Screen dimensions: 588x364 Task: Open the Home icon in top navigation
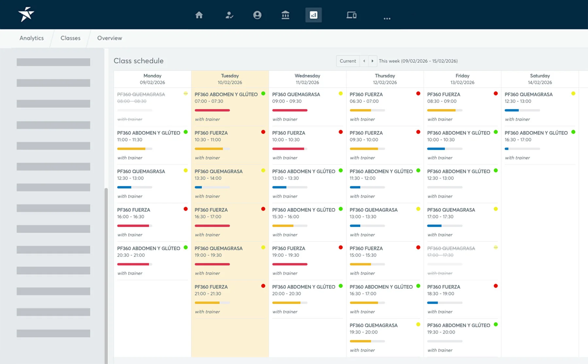199,15
